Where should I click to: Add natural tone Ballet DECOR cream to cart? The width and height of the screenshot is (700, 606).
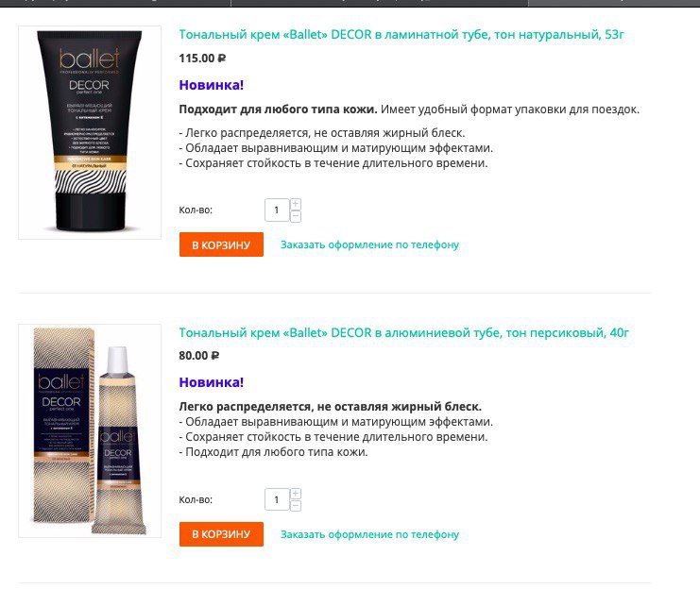pyautogui.click(x=221, y=244)
